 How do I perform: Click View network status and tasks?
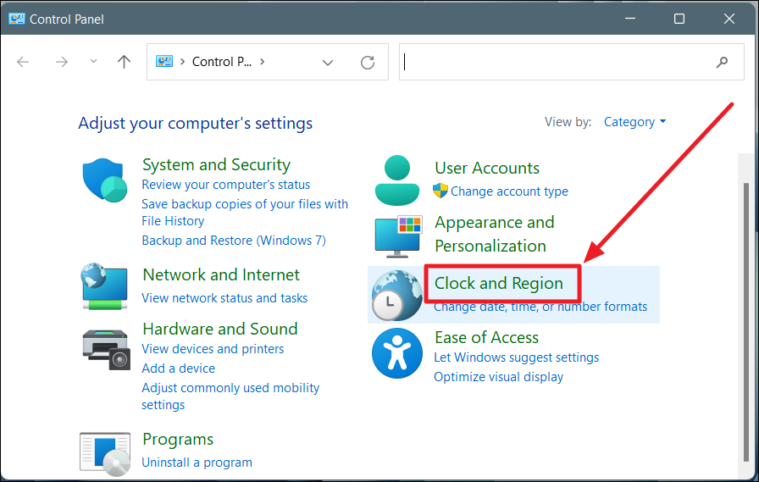224,298
